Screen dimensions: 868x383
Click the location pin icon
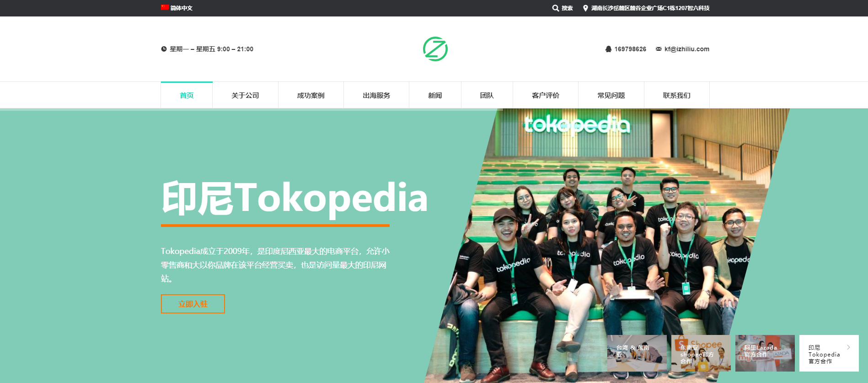(x=585, y=8)
